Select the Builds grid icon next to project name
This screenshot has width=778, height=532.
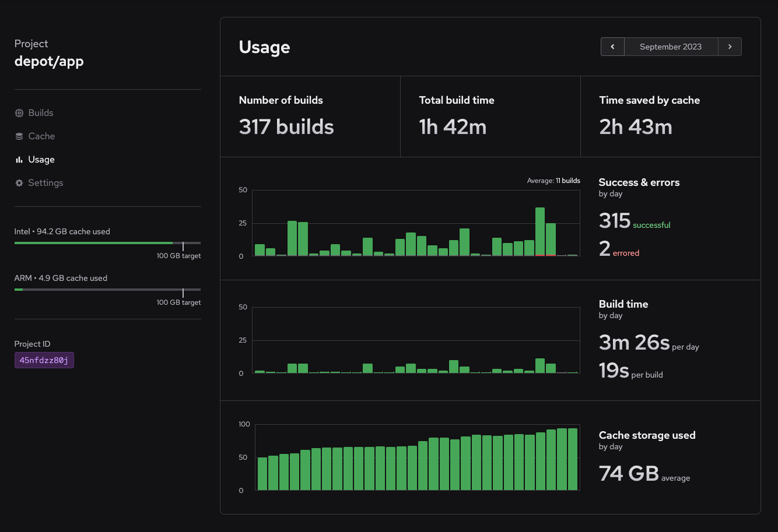click(18, 112)
